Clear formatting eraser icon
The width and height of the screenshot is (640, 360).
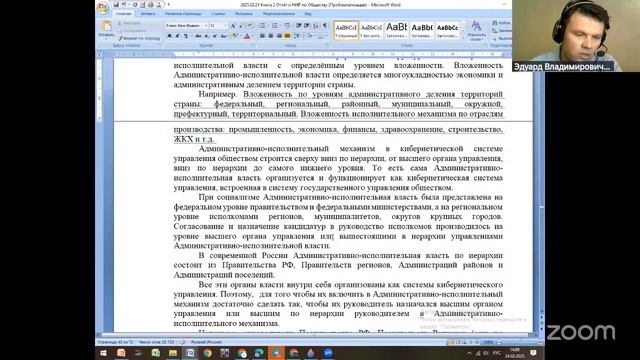pyautogui.click(x=250, y=26)
